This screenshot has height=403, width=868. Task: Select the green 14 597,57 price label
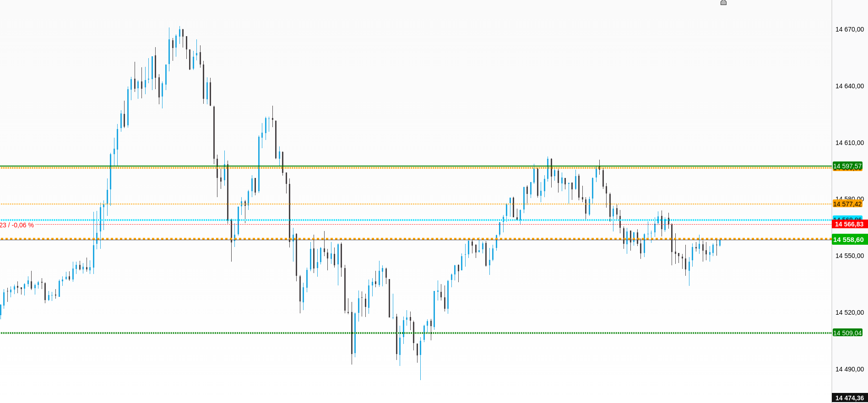[x=847, y=166]
